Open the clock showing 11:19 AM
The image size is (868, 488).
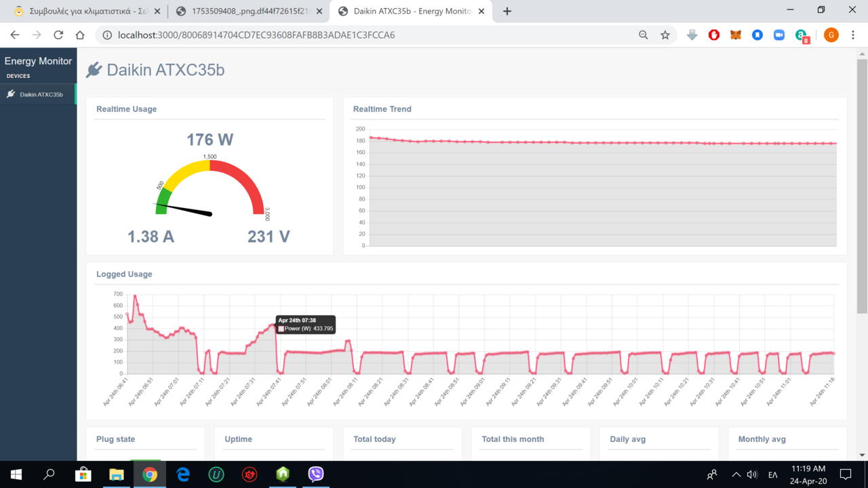coord(808,474)
